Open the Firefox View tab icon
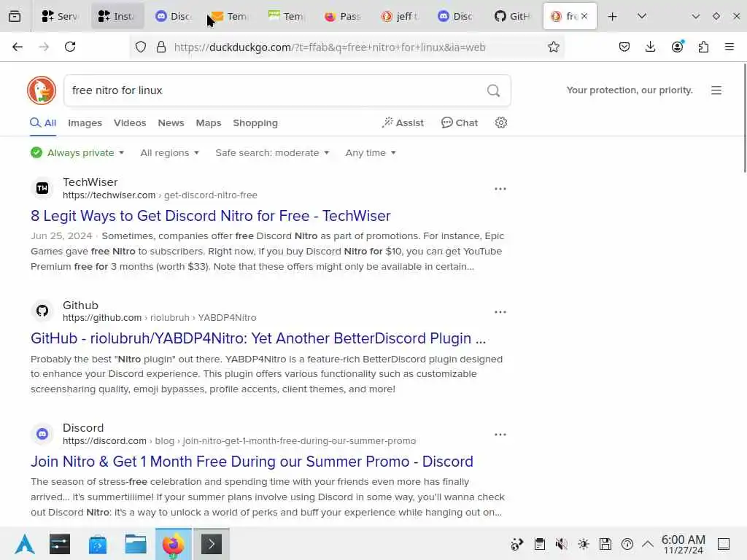747x560 pixels. click(x=15, y=16)
